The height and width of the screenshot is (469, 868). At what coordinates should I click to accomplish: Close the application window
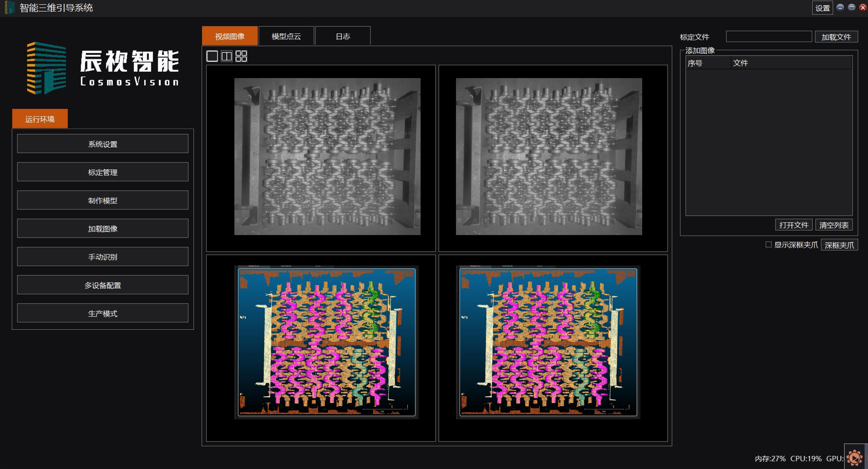863,7
